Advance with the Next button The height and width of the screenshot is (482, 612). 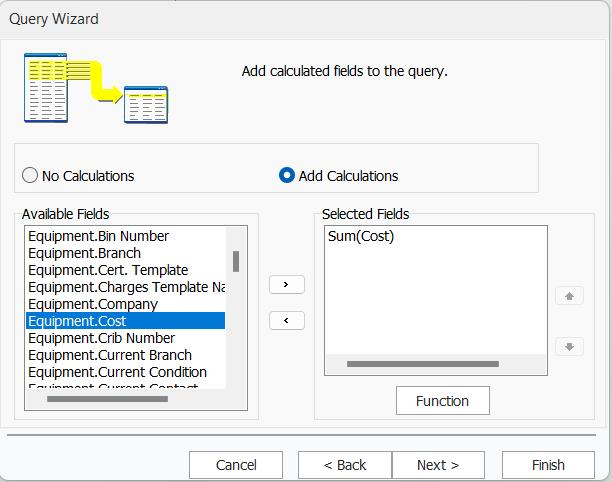pyautogui.click(x=438, y=465)
